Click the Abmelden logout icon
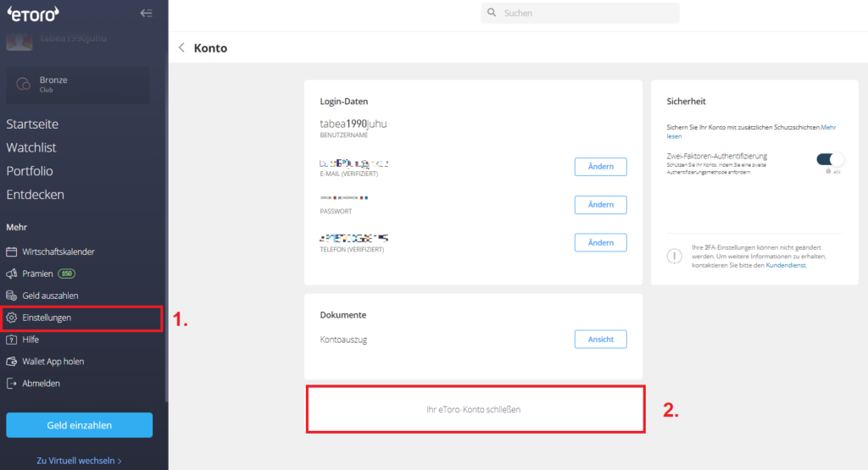Image resolution: width=868 pixels, height=470 pixels. (x=12, y=383)
